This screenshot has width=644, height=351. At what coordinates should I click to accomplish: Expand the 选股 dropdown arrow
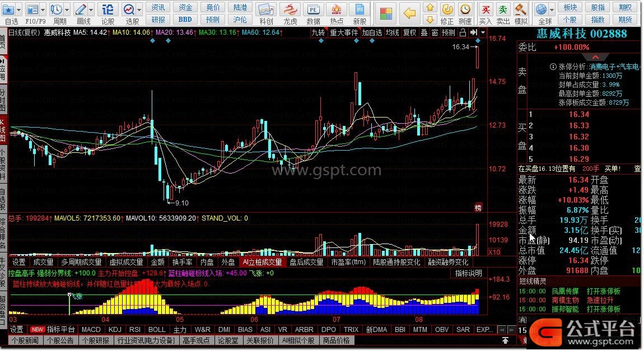pyautogui.click(x=139, y=9)
